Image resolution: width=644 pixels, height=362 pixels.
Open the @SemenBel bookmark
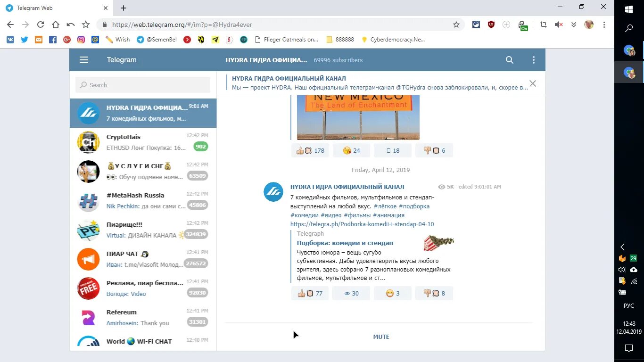coord(157,40)
